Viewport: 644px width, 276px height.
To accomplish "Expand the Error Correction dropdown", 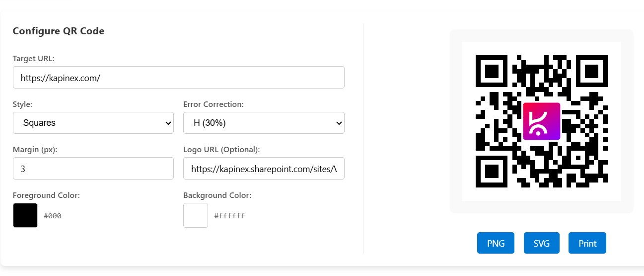I will click(264, 123).
